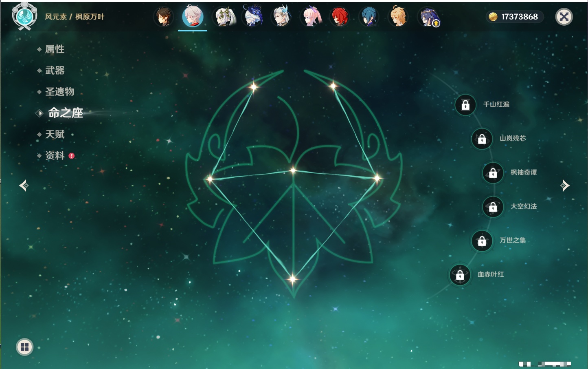Click the 大空幻法 constellation label
This screenshot has height=369, width=588.
(x=524, y=206)
